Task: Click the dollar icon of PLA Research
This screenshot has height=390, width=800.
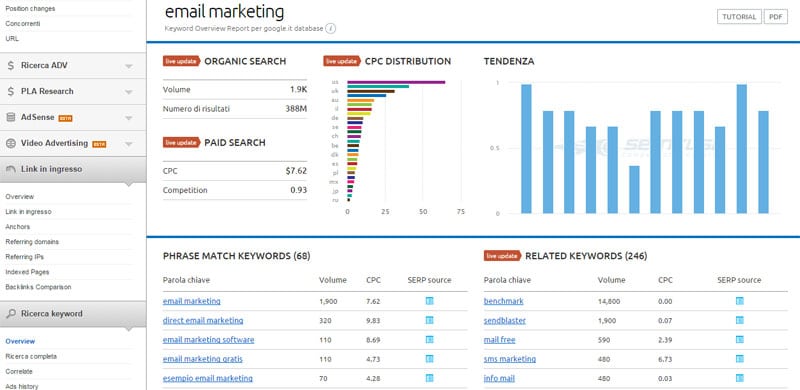Action: pos(11,91)
